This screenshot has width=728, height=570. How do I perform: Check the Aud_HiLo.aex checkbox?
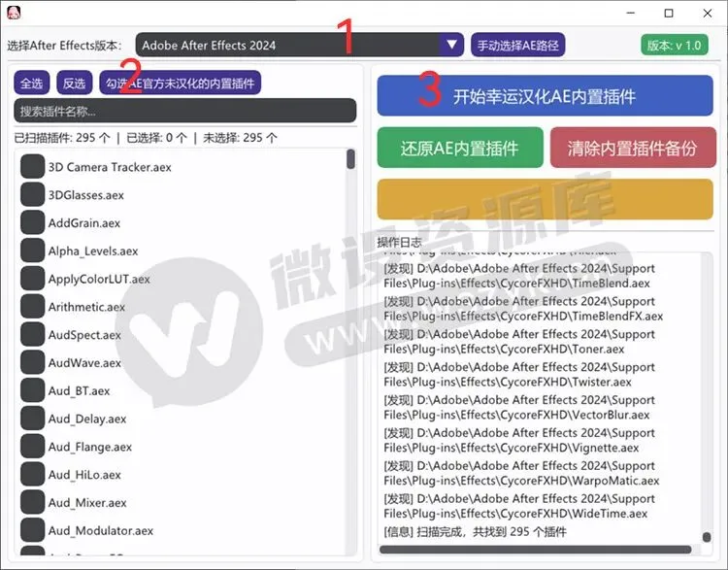pos(32,474)
